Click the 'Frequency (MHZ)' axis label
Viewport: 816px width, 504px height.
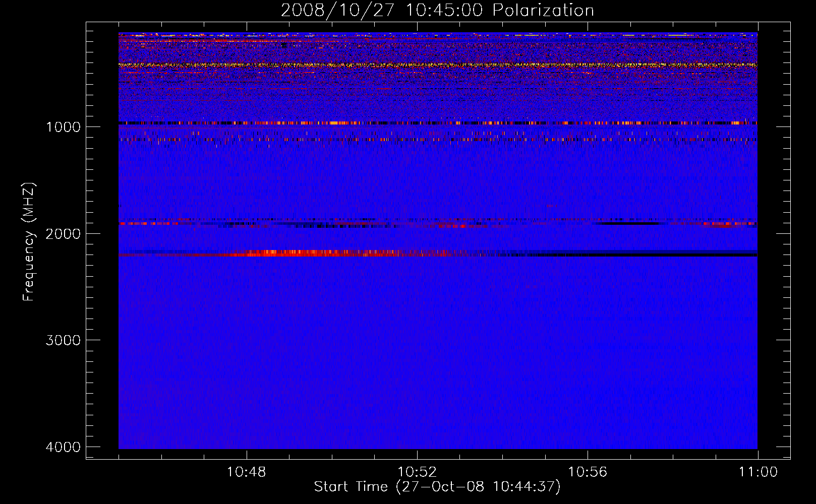pos(29,241)
